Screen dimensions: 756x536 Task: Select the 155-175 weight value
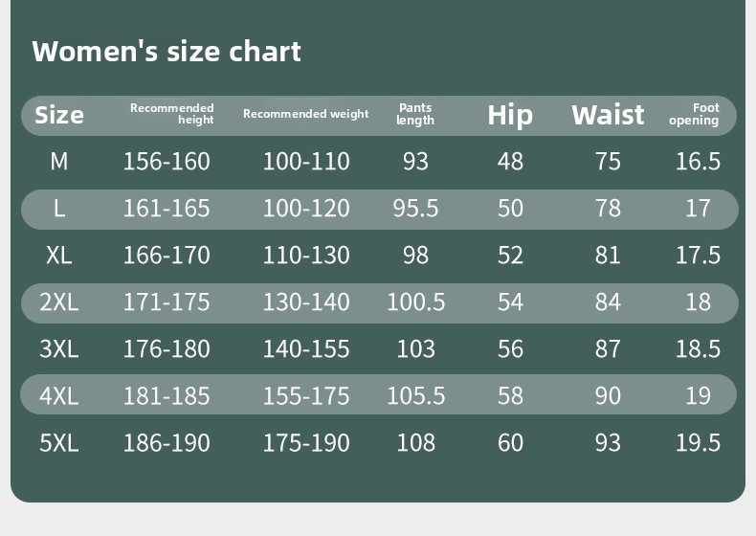(306, 395)
